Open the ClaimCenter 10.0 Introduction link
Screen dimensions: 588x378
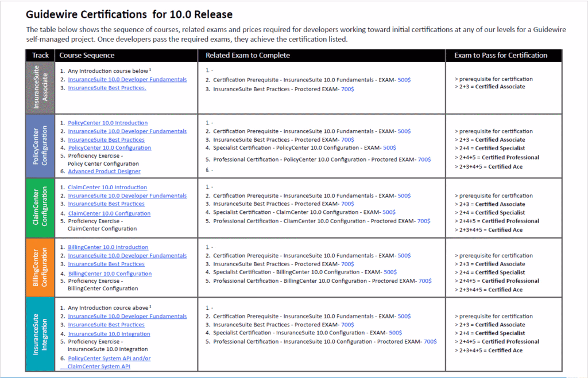(107, 188)
